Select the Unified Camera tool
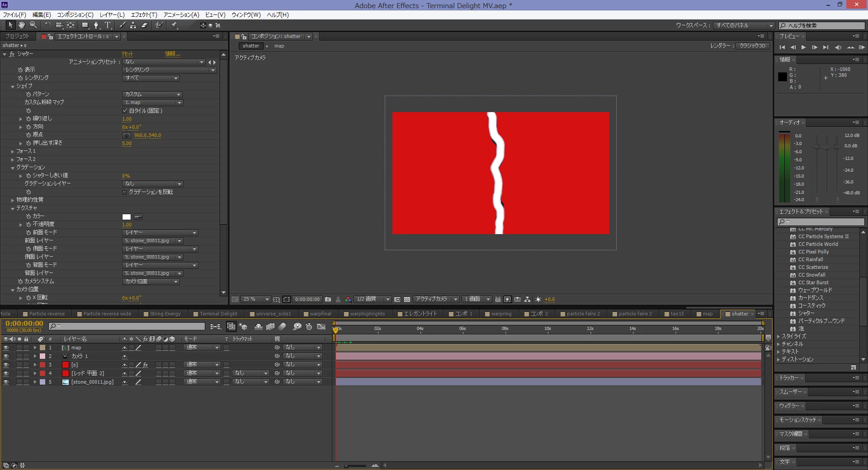This screenshot has height=470, width=868. pyautogui.click(x=59, y=25)
